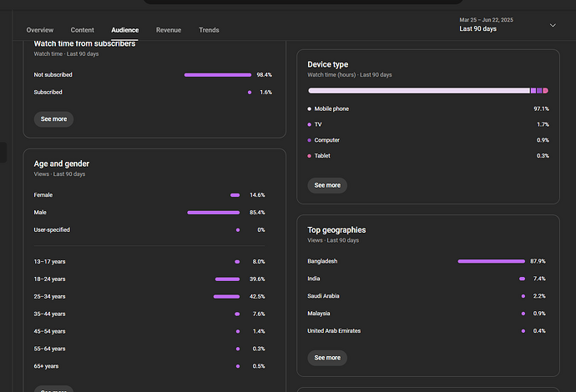Click the 'Not subscribed' label
The image size is (576, 392).
(x=53, y=75)
